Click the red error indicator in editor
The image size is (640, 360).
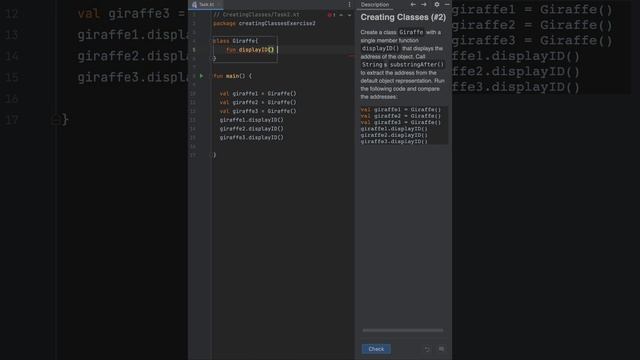[x=330, y=15]
